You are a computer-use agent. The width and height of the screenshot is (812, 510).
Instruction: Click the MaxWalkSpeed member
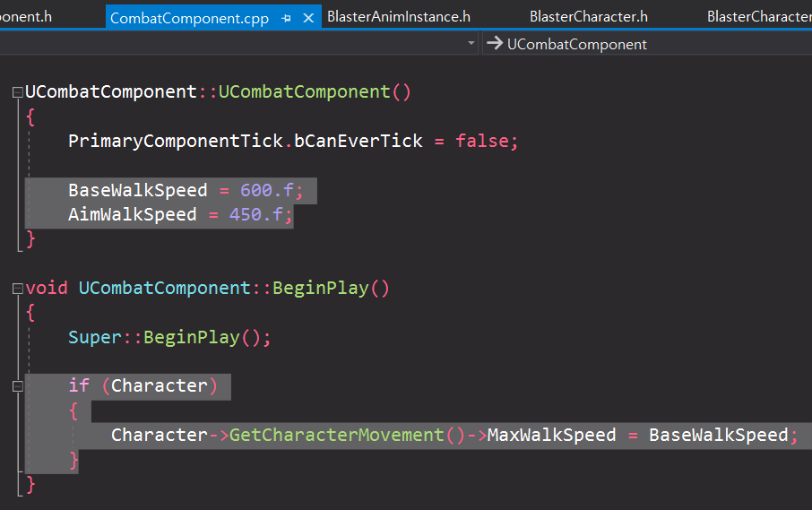(551, 435)
